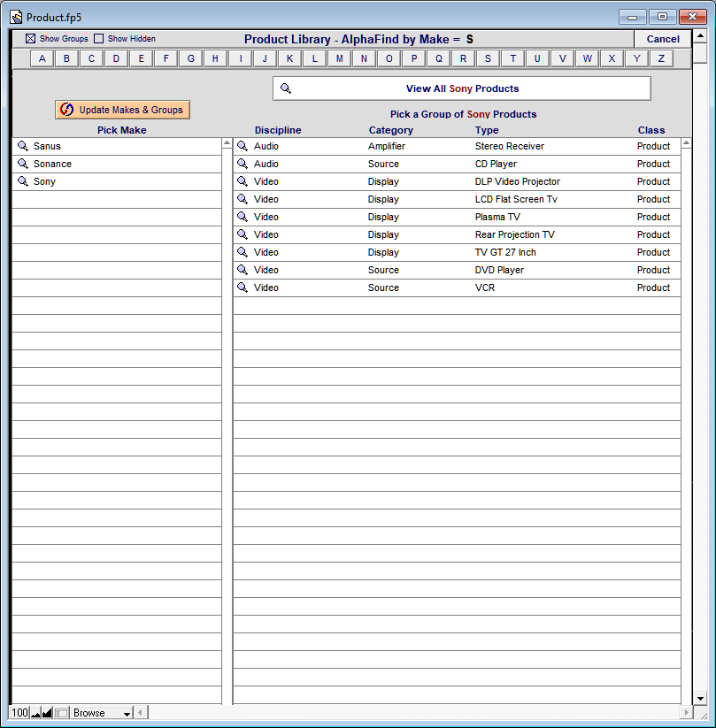Viewport: 716px width, 728px height.
Task: Click magnifier for Plasma TV row
Action: pos(243,217)
